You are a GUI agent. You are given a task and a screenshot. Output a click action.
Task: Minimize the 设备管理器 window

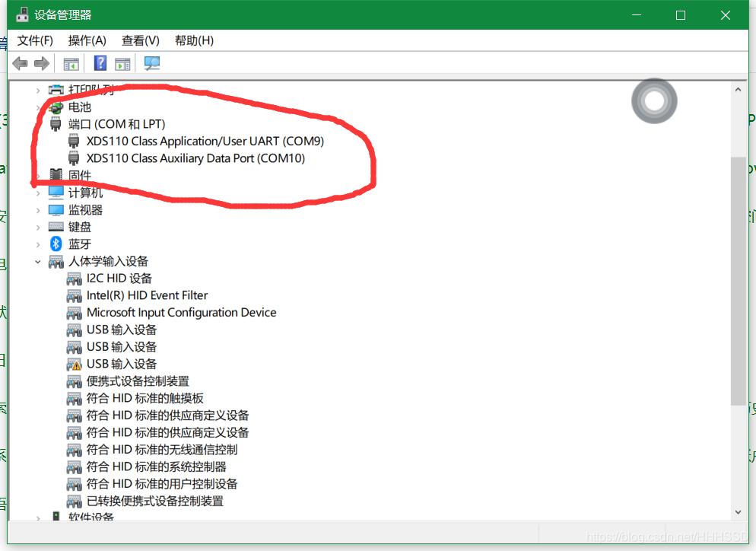(637, 15)
